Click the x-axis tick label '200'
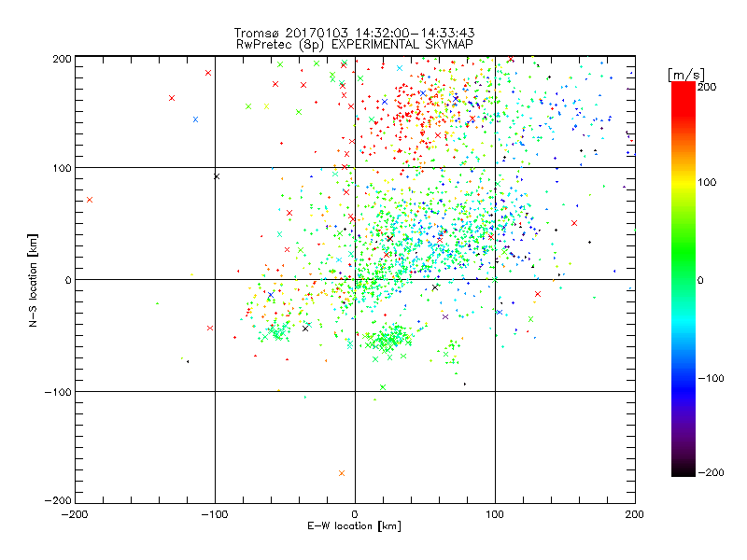 (x=635, y=514)
